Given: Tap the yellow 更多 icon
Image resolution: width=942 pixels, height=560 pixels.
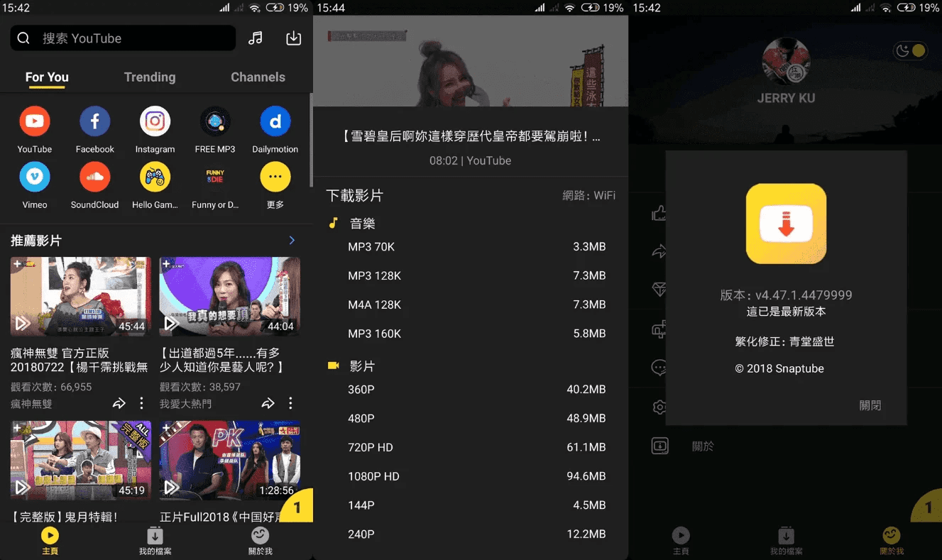Looking at the screenshot, I should [275, 177].
